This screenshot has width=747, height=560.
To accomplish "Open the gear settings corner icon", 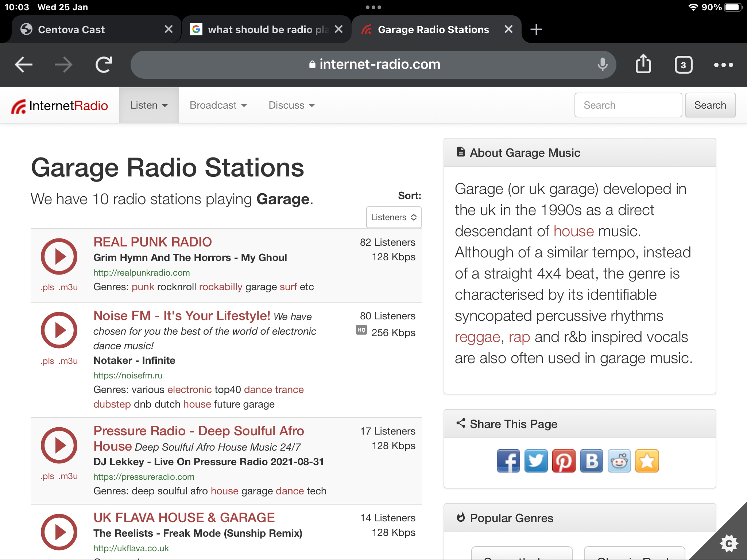I will tap(728, 544).
